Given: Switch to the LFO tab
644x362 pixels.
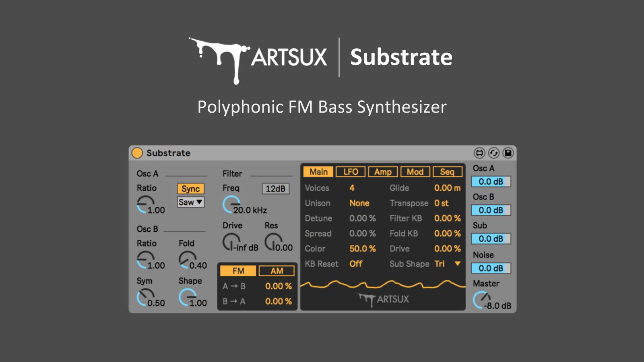Looking at the screenshot, I should tap(350, 172).
